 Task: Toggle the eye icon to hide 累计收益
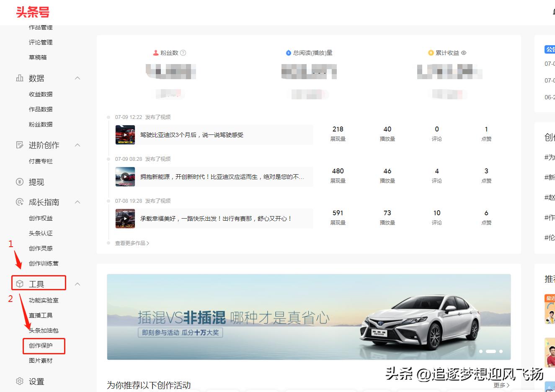point(464,53)
